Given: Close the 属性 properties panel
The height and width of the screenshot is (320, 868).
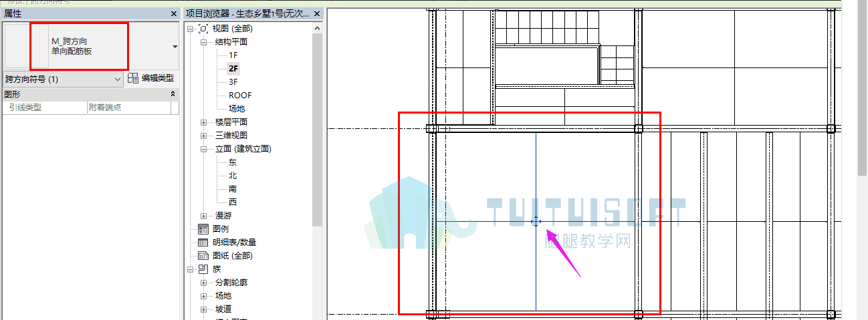Looking at the screenshot, I should [174, 13].
